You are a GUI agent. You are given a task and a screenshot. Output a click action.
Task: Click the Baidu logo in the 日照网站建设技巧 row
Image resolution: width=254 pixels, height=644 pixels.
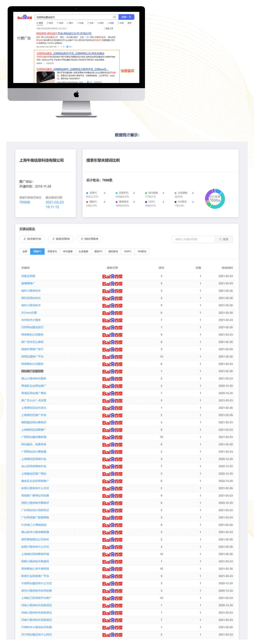pyautogui.click(x=112, y=327)
